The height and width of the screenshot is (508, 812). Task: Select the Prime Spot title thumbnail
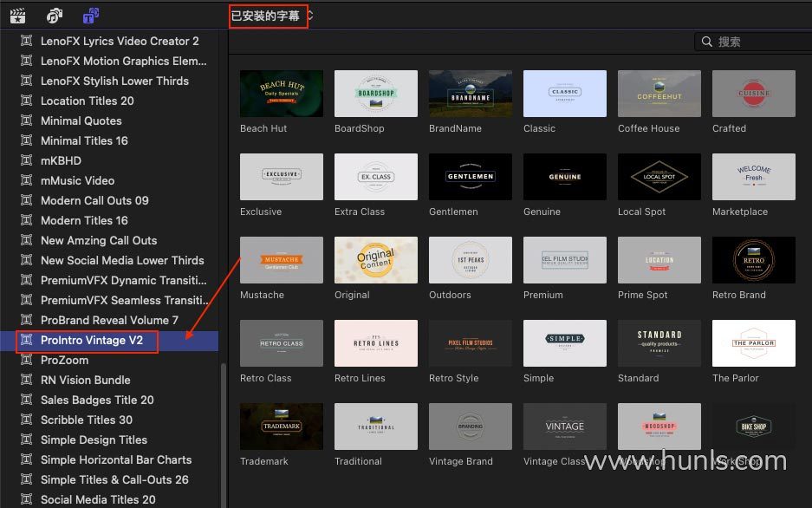[x=659, y=260]
